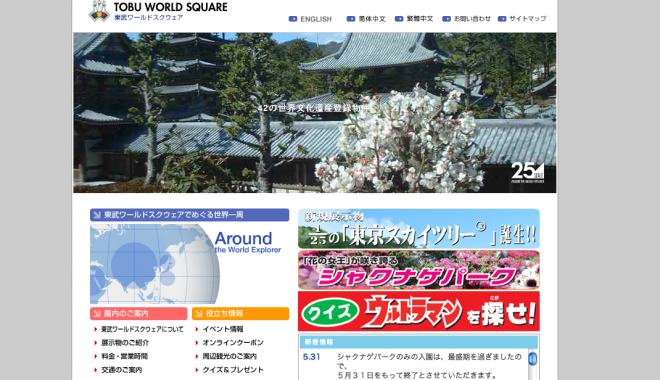Click the arrow icon in 世界一周 header
The image size is (660, 380).
click(97, 215)
